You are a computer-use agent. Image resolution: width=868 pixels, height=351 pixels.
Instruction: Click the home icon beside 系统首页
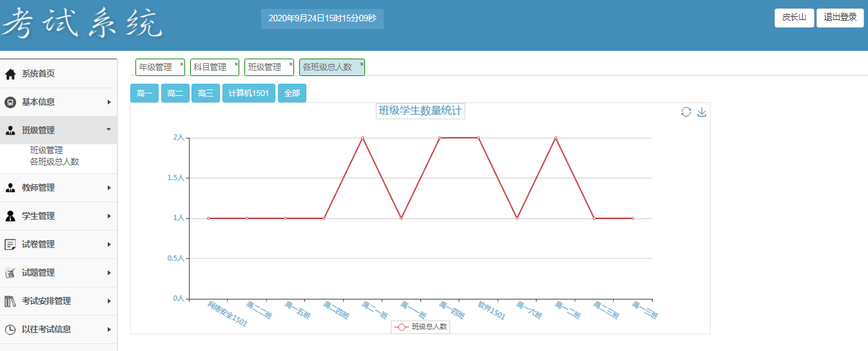[x=10, y=74]
